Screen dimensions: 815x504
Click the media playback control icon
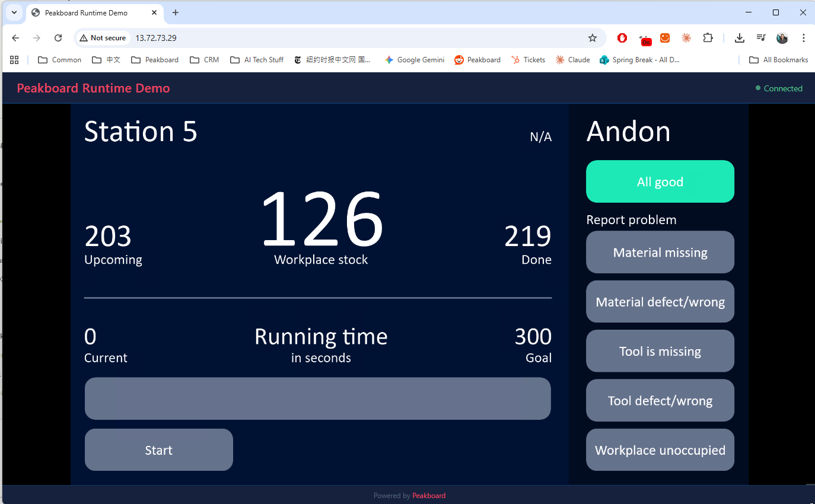[x=760, y=37]
